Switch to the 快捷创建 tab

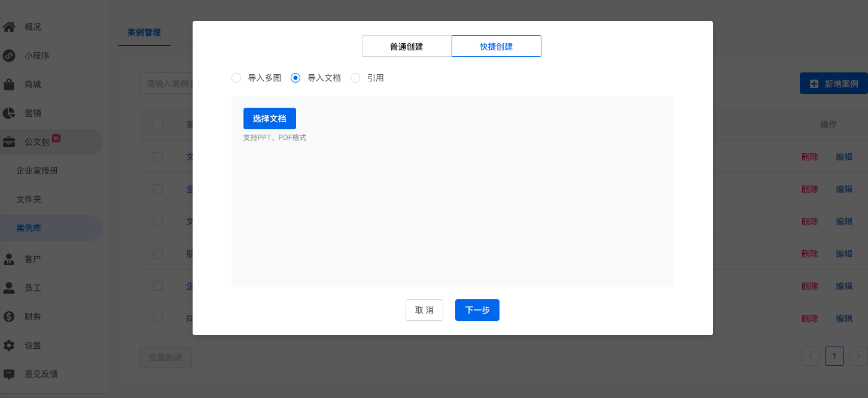(497, 46)
